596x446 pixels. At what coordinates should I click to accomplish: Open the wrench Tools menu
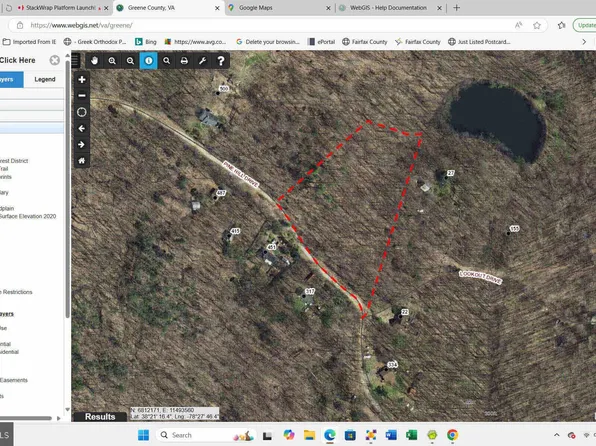pyautogui.click(x=203, y=60)
